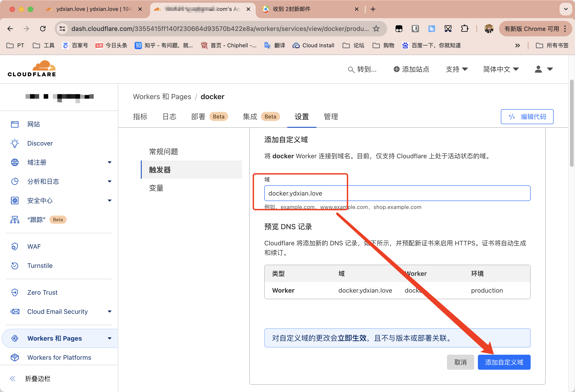
Task: Switch to the 部署 tab
Action: (x=209, y=116)
